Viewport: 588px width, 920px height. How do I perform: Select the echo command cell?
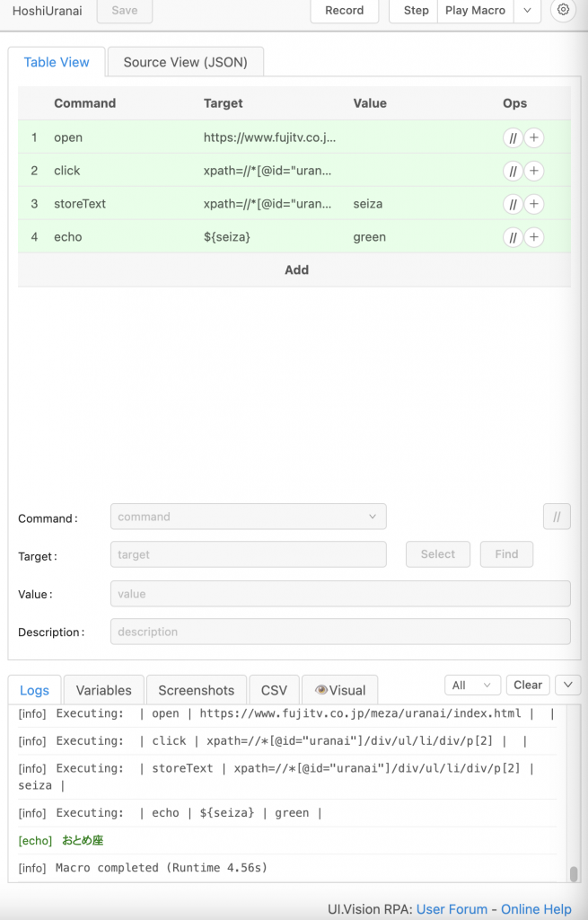[68, 237]
